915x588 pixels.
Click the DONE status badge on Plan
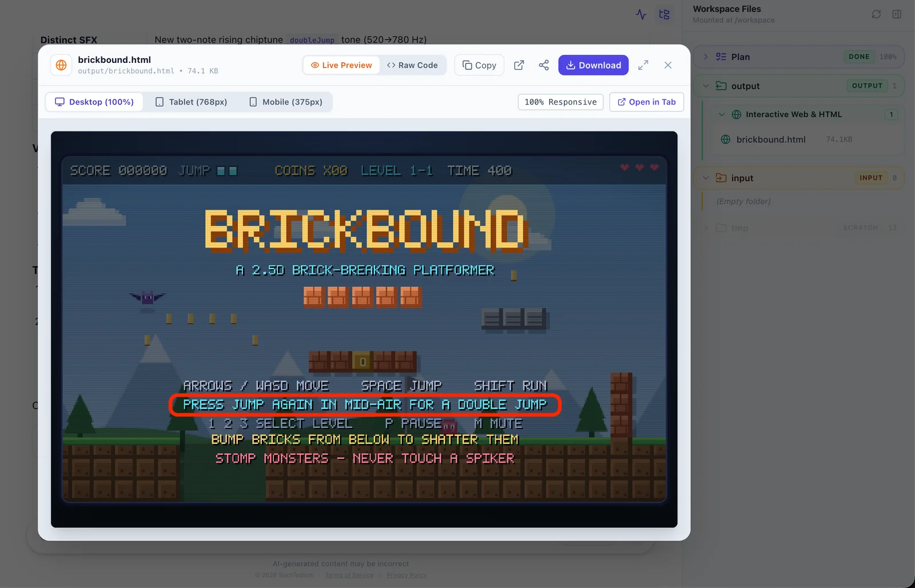(x=859, y=57)
